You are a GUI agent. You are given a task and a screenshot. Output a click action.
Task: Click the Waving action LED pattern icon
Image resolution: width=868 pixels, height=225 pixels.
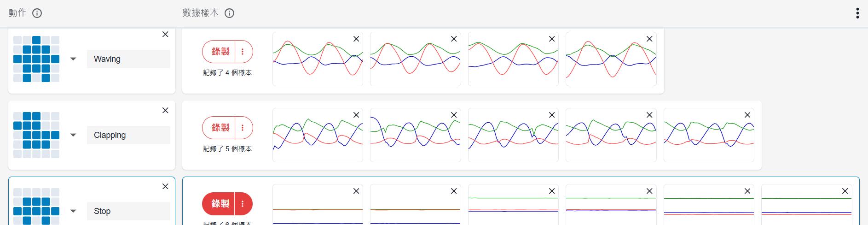coord(36,59)
